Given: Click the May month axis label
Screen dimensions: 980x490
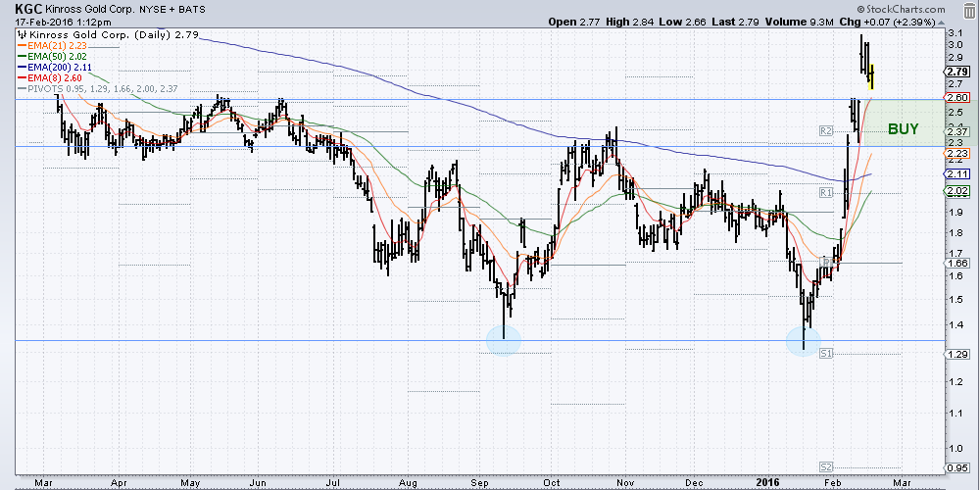Looking at the screenshot, I should tap(190, 483).
